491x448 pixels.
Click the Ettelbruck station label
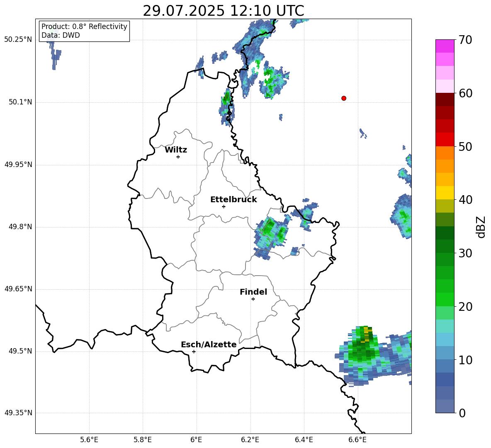(233, 200)
